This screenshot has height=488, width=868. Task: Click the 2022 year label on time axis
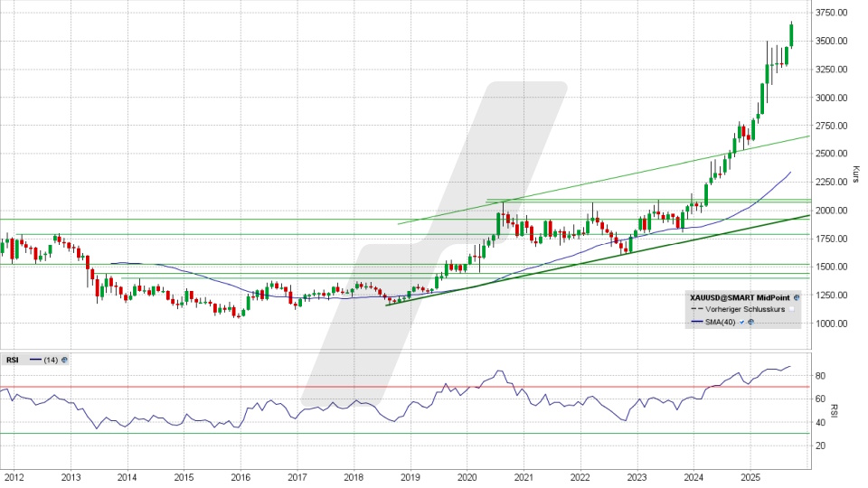[580, 477]
